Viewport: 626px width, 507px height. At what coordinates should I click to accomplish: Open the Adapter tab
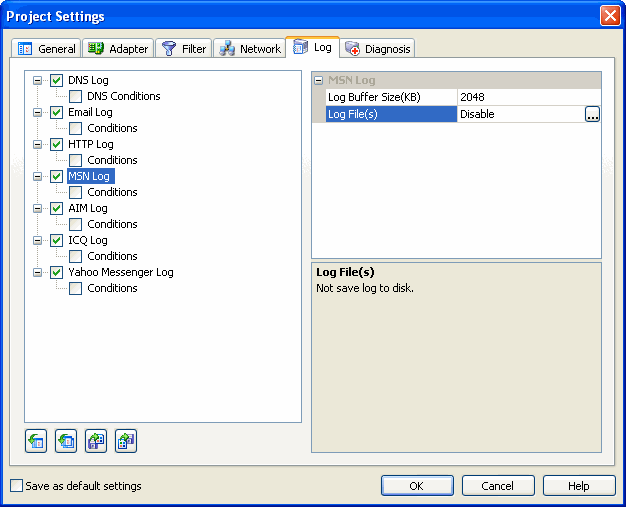[x=118, y=49]
